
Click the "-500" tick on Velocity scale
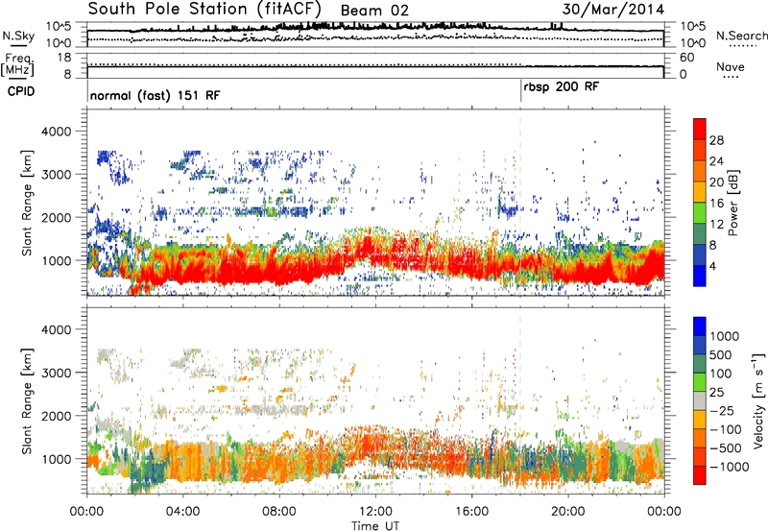point(726,447)
